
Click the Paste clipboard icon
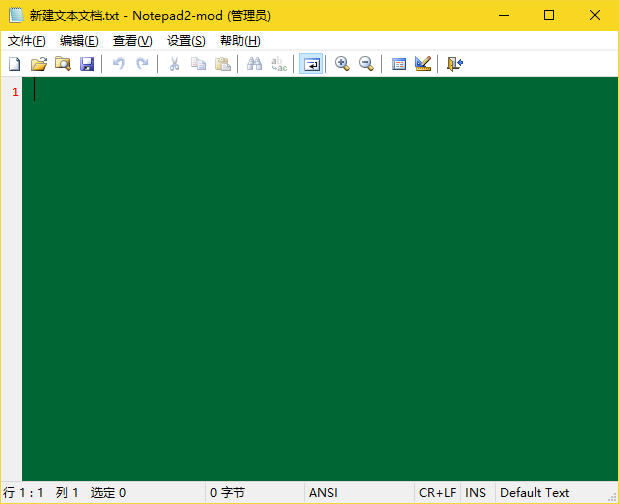[x=223, y=64]
